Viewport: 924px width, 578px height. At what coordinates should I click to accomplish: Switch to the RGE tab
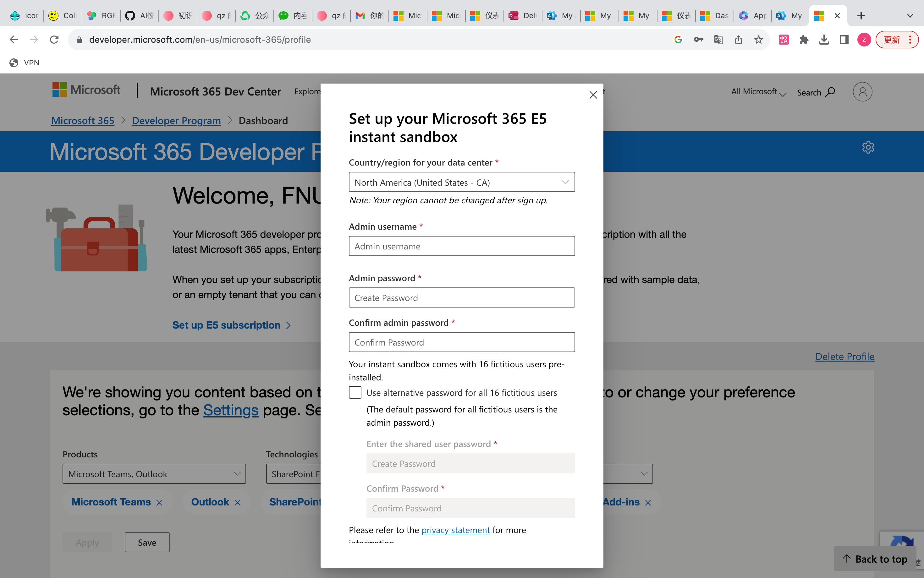tap(101, 16)
